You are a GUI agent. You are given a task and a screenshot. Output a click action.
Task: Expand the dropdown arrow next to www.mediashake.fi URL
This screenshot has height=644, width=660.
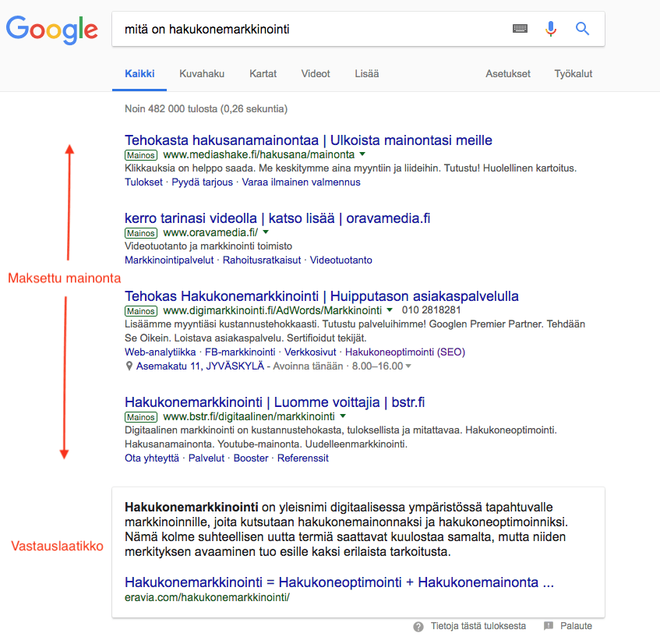(x=362, y=154)
